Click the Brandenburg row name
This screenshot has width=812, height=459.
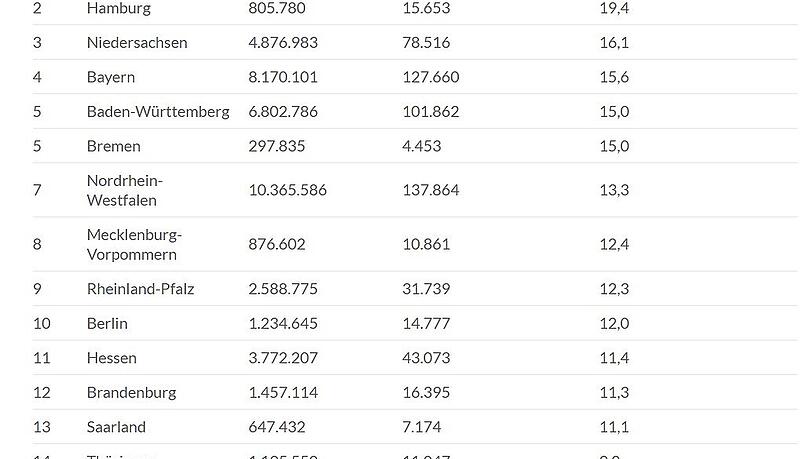[132, 393]
